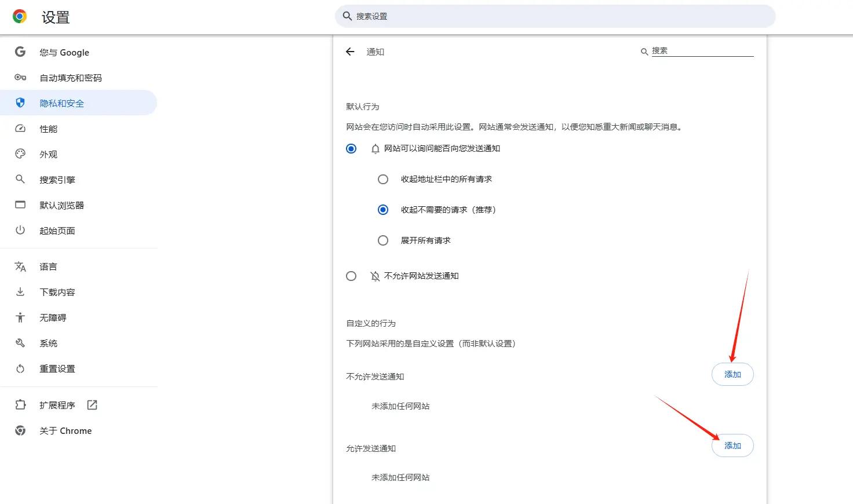Viewport: 853px width, 504px height.
Task: Open 下载内容 settings section
Action: [79, 292]
